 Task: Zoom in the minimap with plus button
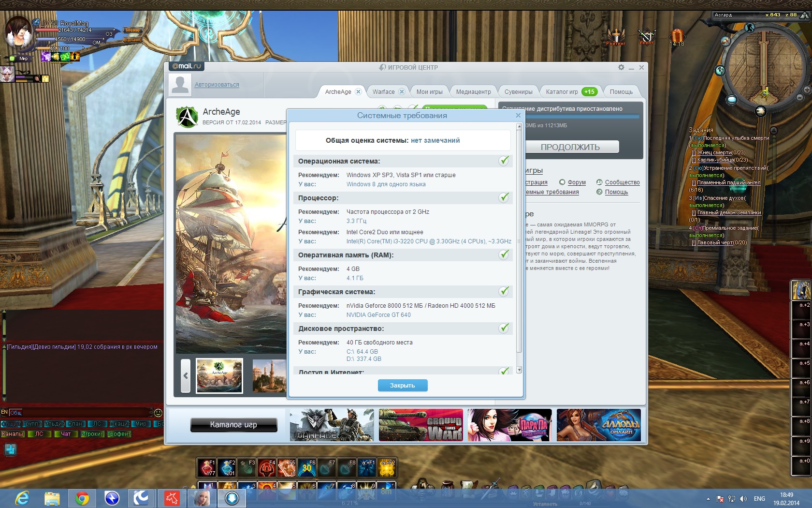pos(807,90)
